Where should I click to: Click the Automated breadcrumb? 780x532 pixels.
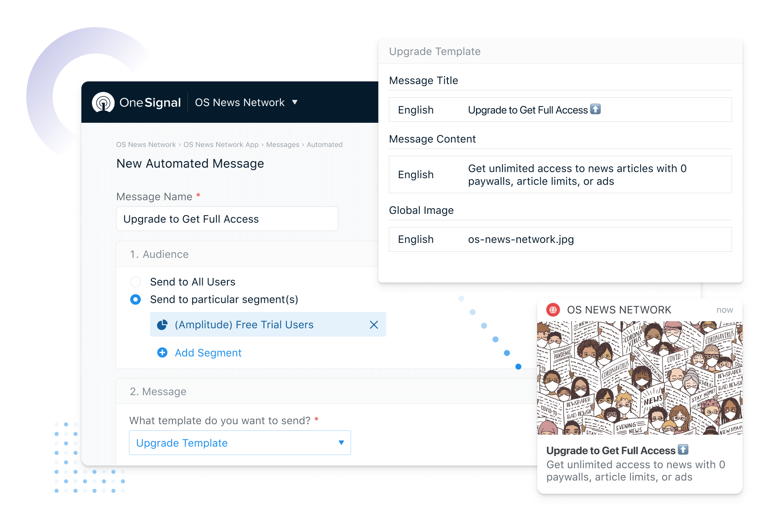point(324,144)
